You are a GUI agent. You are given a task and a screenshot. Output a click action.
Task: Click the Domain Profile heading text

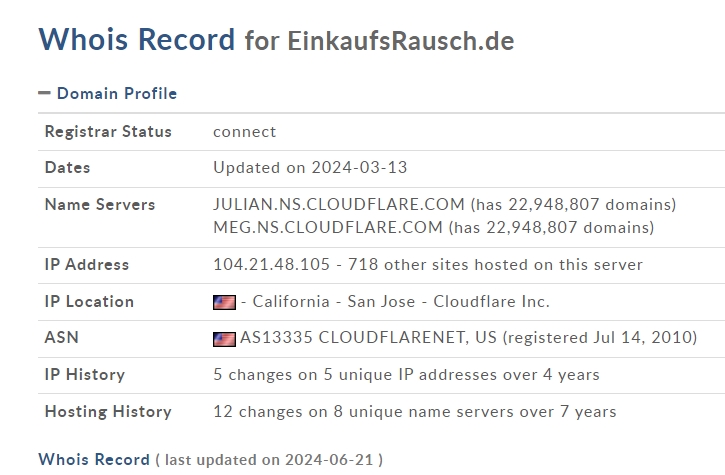click(x=116, y=93)
